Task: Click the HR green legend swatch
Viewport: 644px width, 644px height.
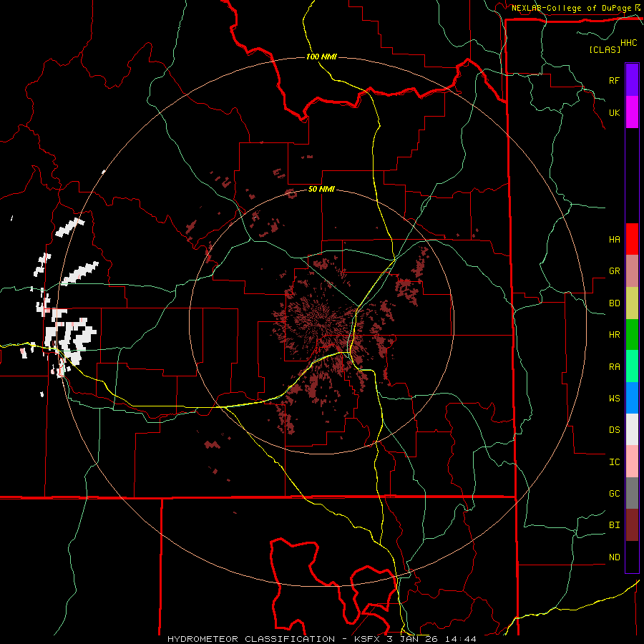Action: 632,335
